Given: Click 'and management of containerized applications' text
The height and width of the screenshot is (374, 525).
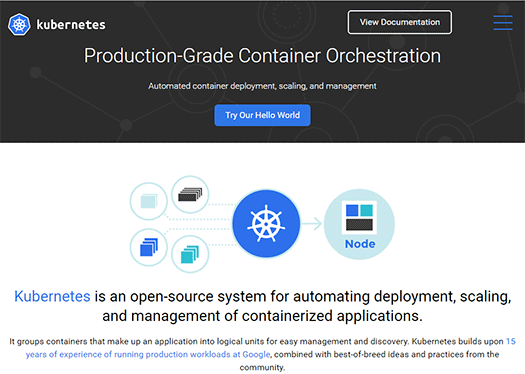Looking at the screenshot, I should 262,316.
